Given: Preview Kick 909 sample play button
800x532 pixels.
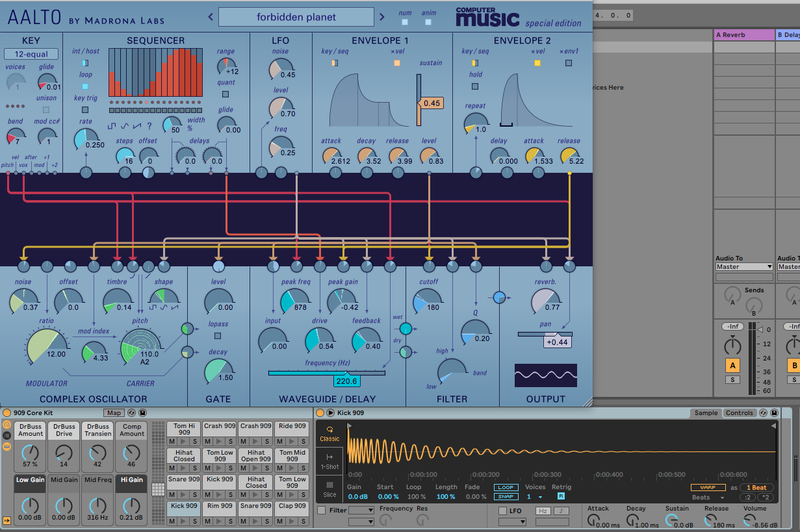Looking at the screenshot, I should click(x=330, y=413).
